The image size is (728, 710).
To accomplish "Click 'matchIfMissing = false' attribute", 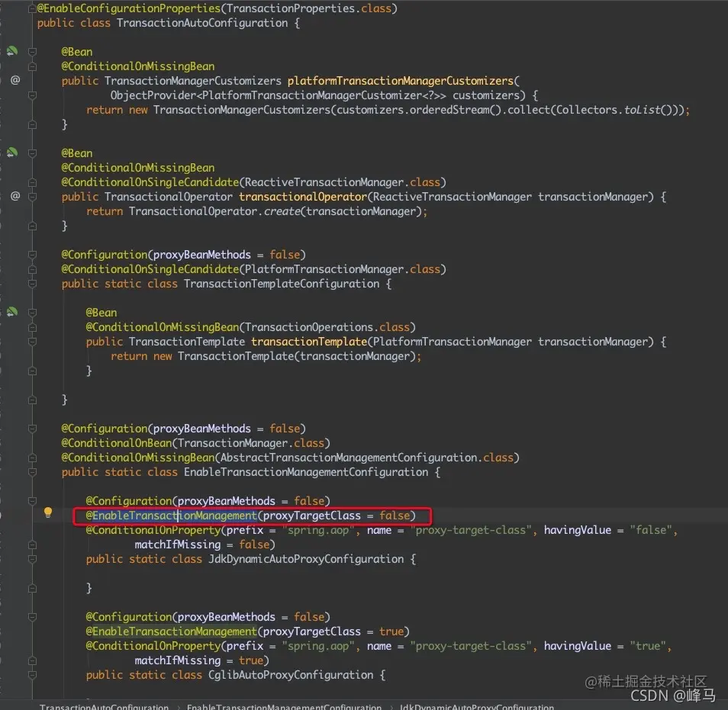I will pyautogui.click(x=202, y=545).
